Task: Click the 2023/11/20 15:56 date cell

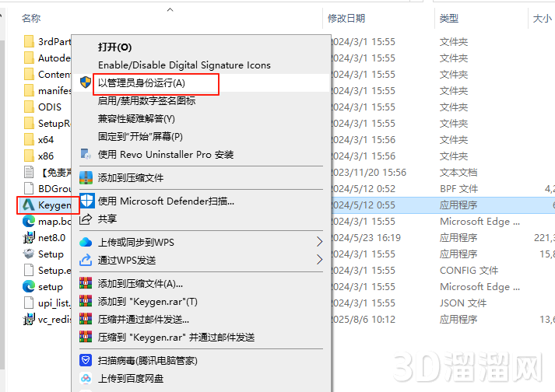Action: pyautogui.click(x=368, y=173)
